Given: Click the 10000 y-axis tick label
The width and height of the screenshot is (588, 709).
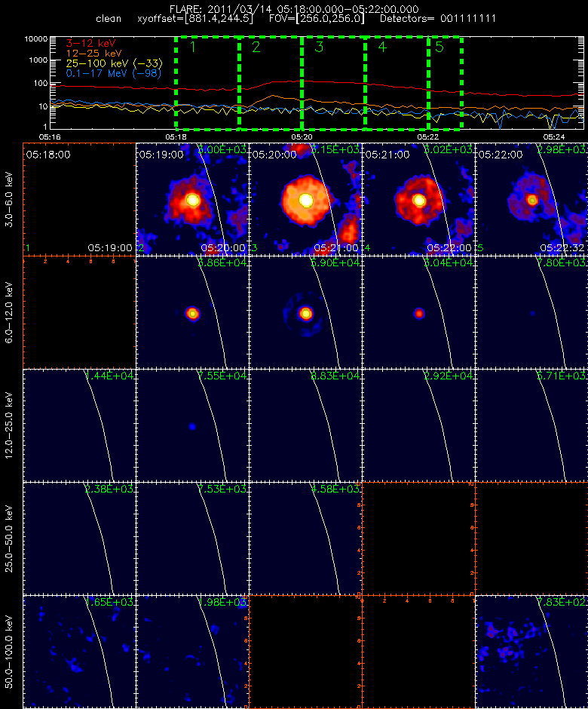Looking at the screenshot, I should (x=36, y=39).
